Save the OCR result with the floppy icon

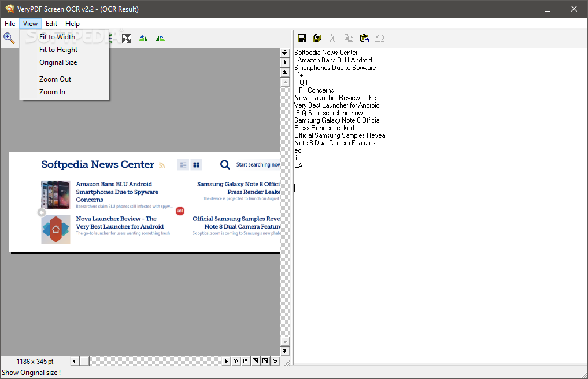301,38
